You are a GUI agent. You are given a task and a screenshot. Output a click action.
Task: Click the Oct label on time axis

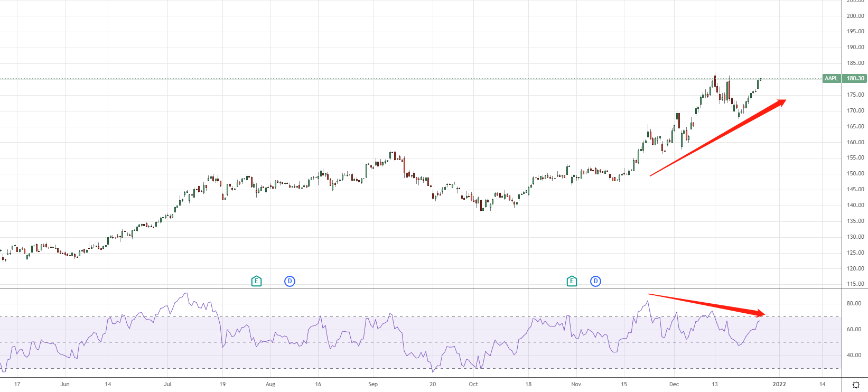[x=473, y=384]
